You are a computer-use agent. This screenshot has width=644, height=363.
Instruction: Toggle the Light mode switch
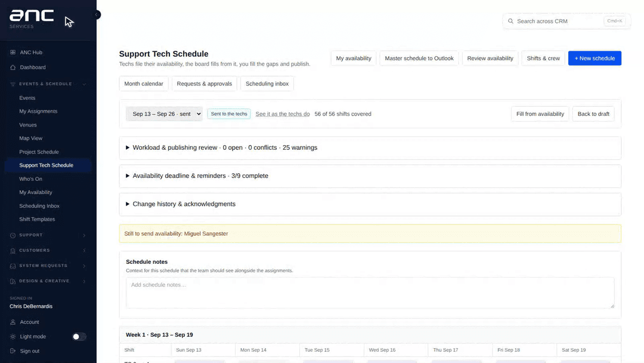(x=79, y=336)
